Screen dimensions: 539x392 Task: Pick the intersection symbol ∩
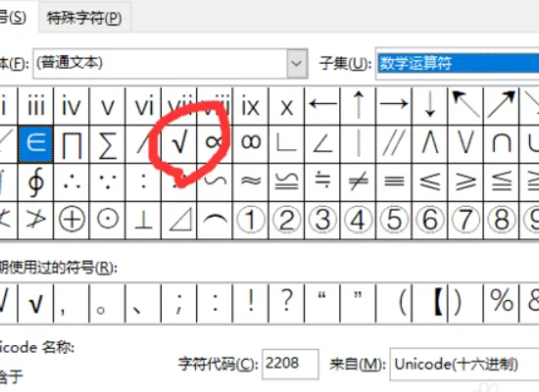(501, 144)
